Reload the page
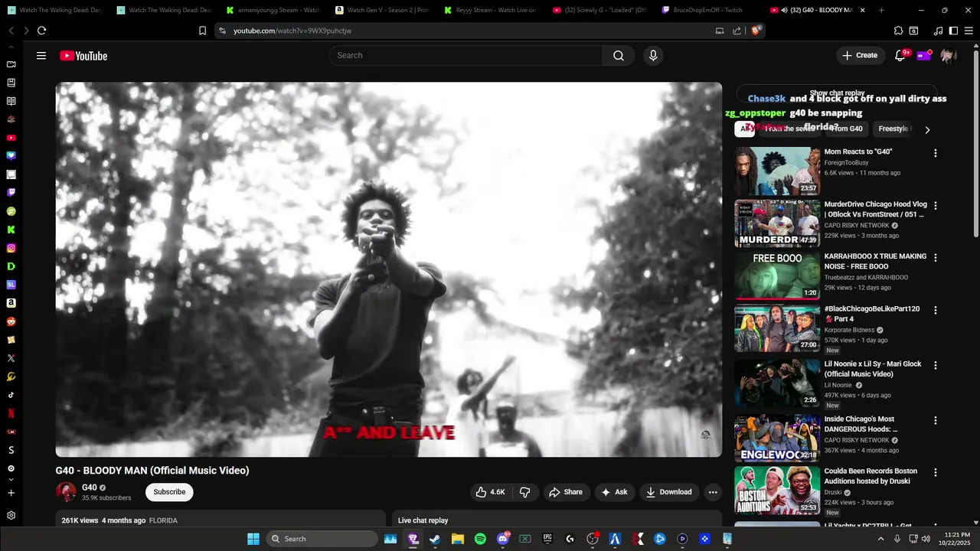Viewport: 980px width, 551px height. (41, 31)
